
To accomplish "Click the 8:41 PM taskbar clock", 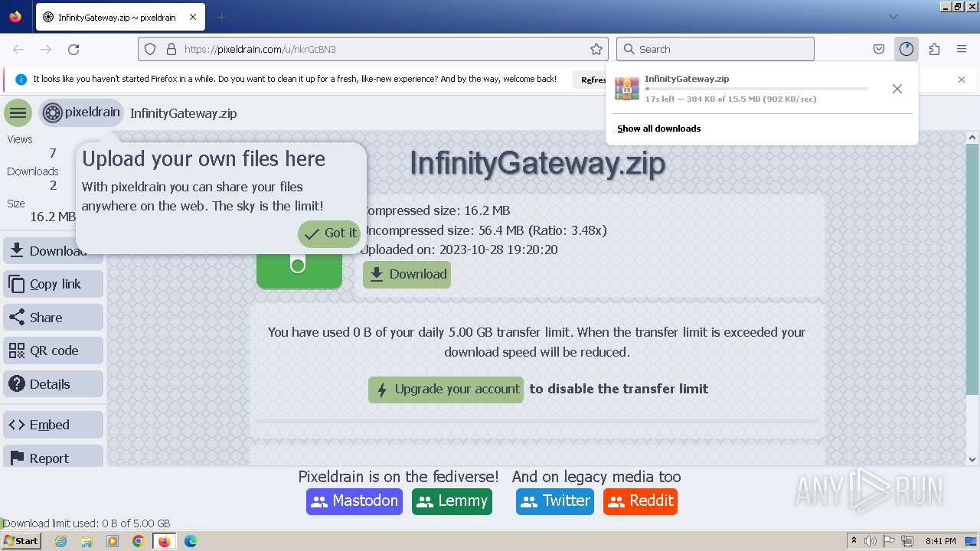I will coord(940,541).
